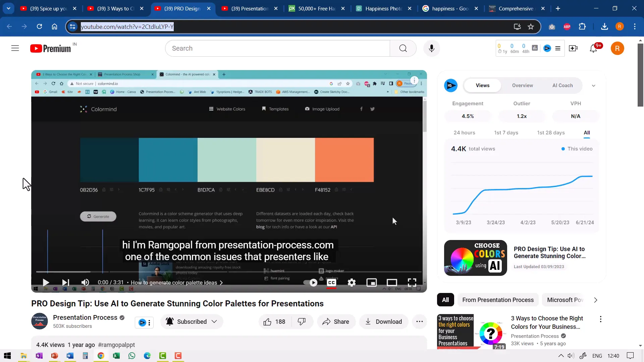Filter by From Presentation Process chip

[x=498, y=300]
